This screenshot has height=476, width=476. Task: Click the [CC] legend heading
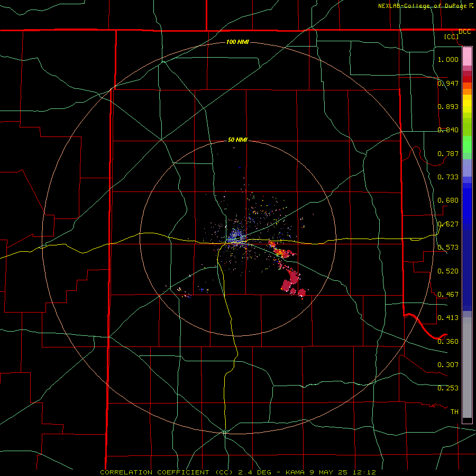point(452,36)
